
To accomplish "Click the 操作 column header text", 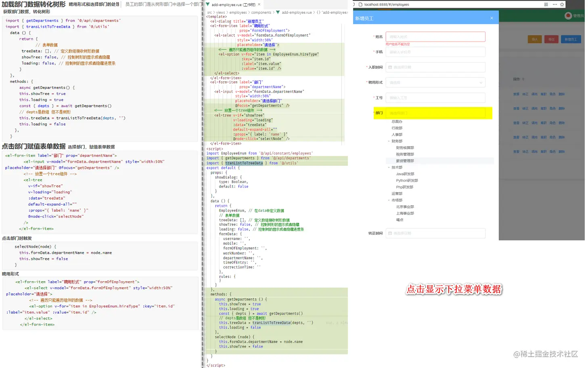I will point(517,79).
